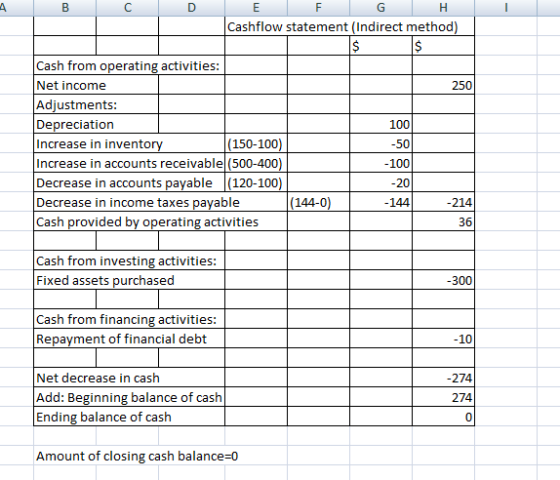Select Net income value 250
The width and height of the screenshot is (560, 480).
pos(444,85)
